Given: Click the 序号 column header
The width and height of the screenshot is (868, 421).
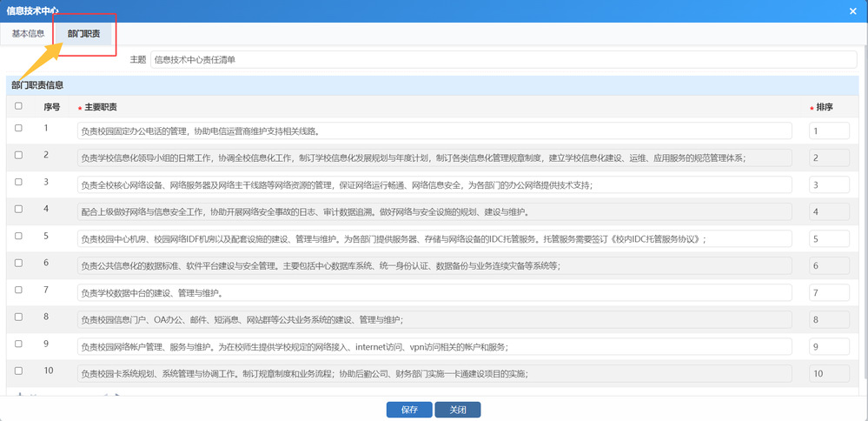Looking at the screenshot, I should 52,106.
